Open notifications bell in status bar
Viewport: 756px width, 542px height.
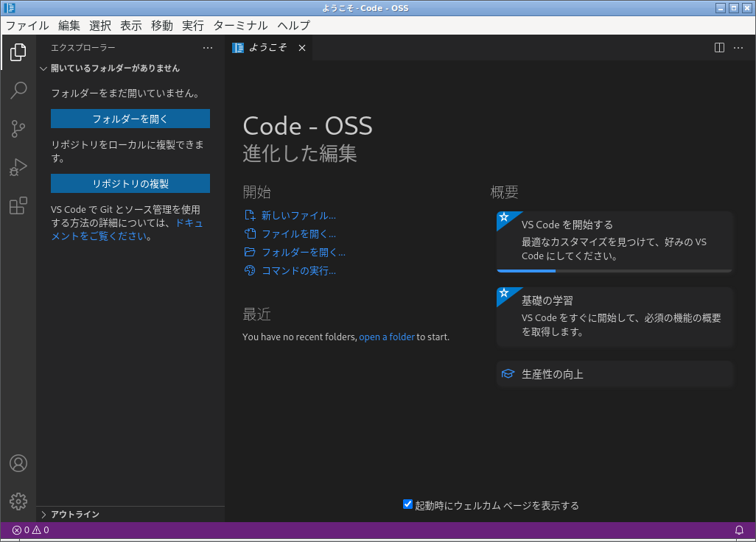click(738, 530)
